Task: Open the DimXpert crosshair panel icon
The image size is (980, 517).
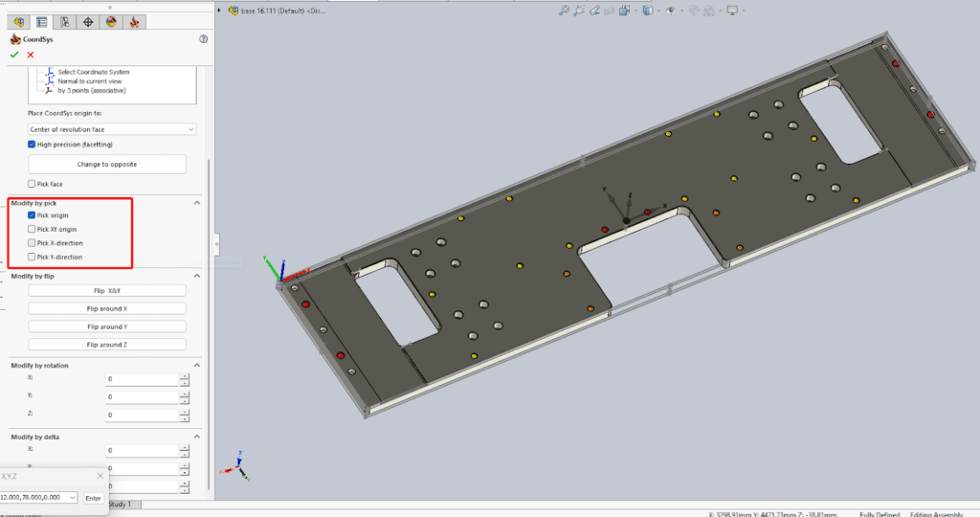Action: pyautogui.click(x=88, y=21)
